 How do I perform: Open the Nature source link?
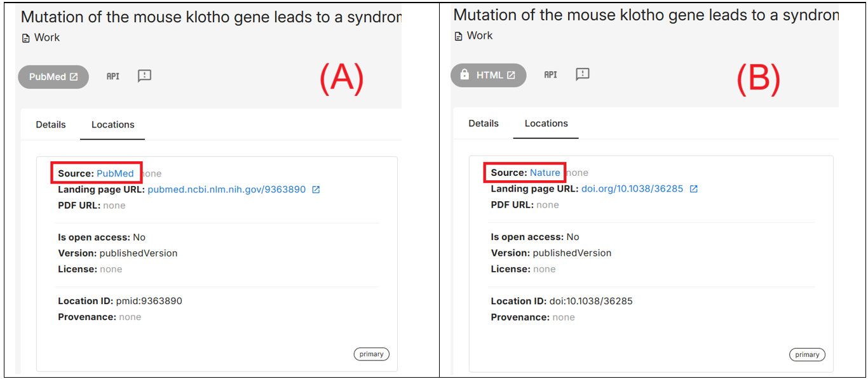(x=545, y=173)
